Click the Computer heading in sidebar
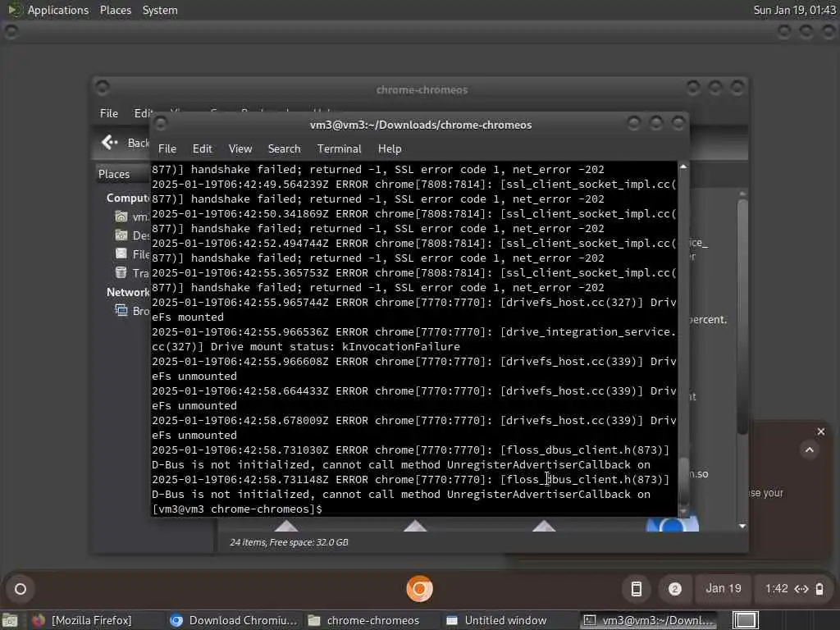The image size is (840, 630). point(128,199)
